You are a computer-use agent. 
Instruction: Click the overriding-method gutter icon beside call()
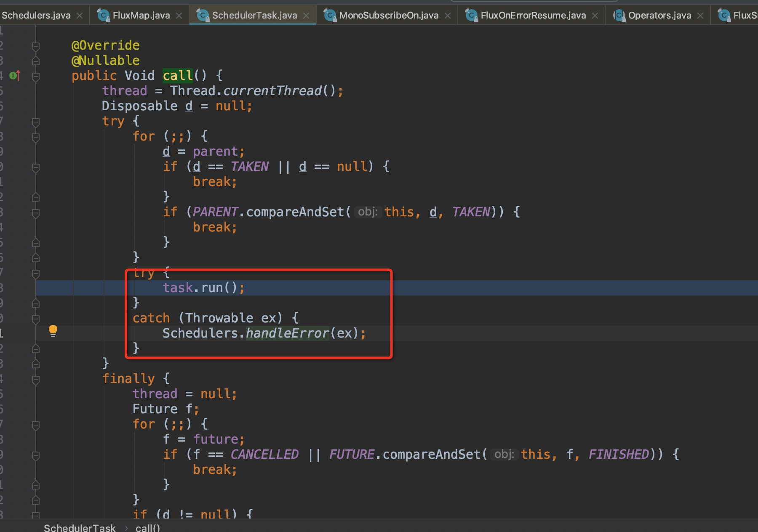pos(14,76)
